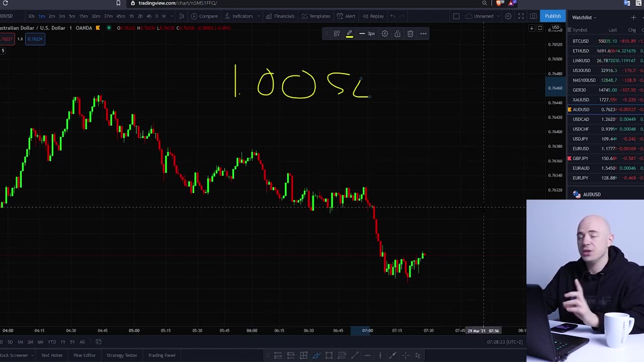Add symbol to watchlist with plus icon
Screen dimensions: 644x362
click(x=633, y=18)
